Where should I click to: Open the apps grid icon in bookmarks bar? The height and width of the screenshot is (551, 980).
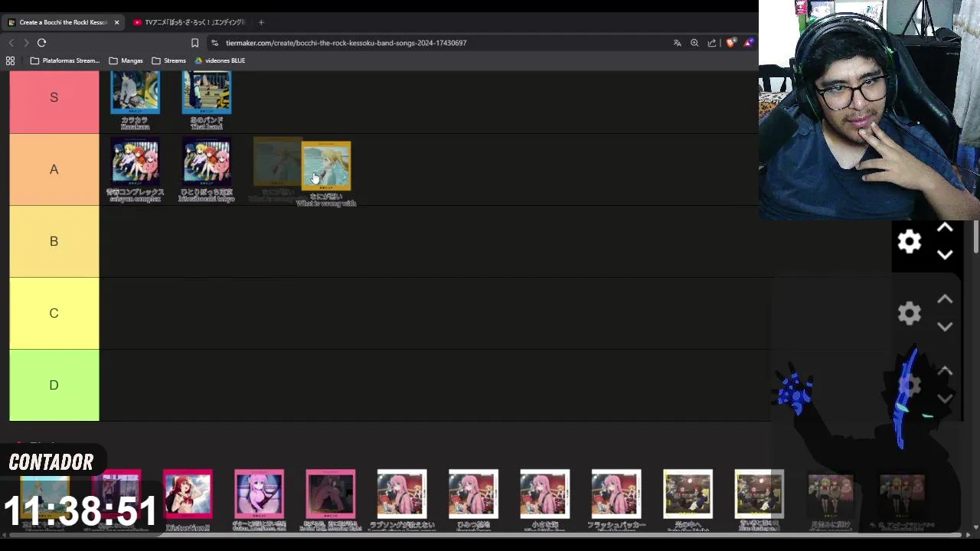tap(10, 60)
